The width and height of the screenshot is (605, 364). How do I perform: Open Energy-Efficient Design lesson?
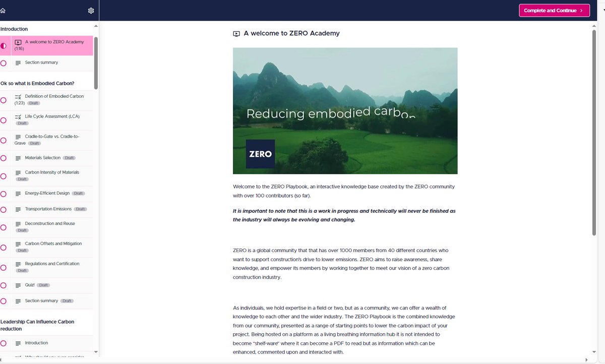46,194
